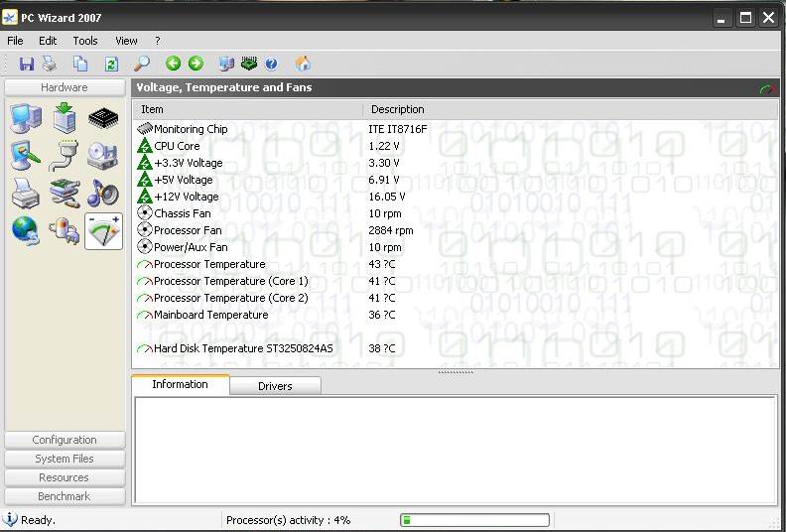Viewport: 786px width, 532px height.
Task: Select the Monitoring Chip row
Action: [x=456, y=129]
